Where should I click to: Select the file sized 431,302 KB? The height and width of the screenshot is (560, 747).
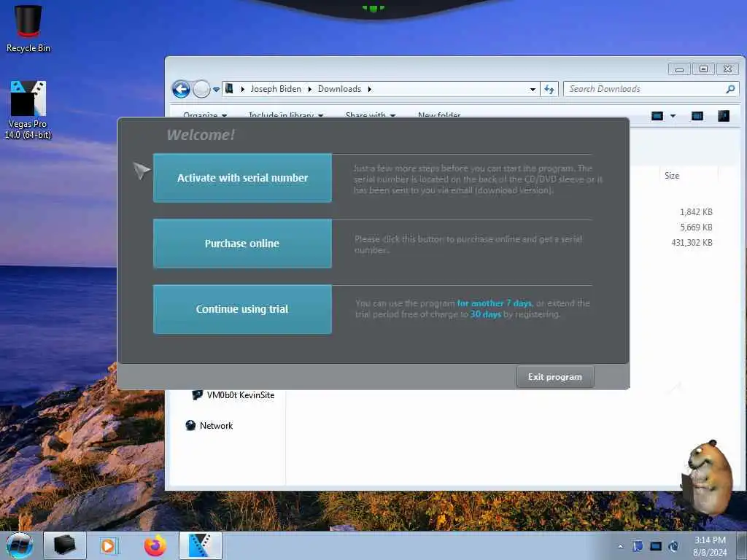[x=692, y=242]
